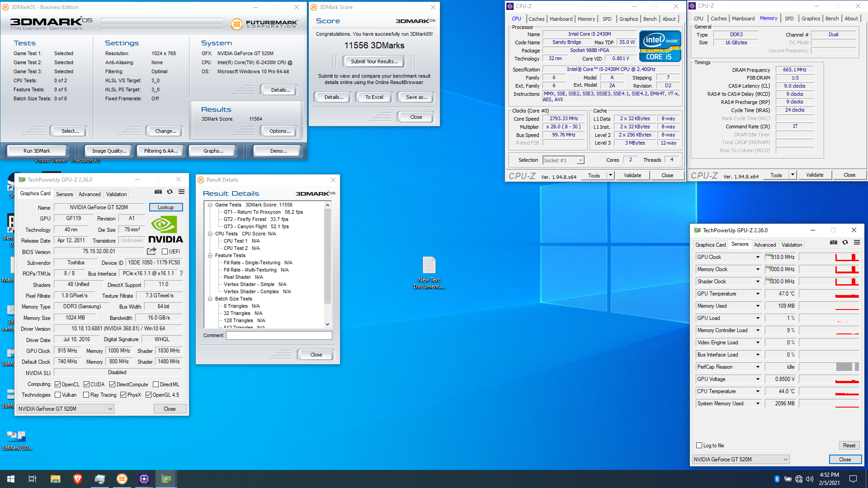This screenshot has height=488, width=868.
Task: Open File Explorer from taskbar
Action: [55, 479]
